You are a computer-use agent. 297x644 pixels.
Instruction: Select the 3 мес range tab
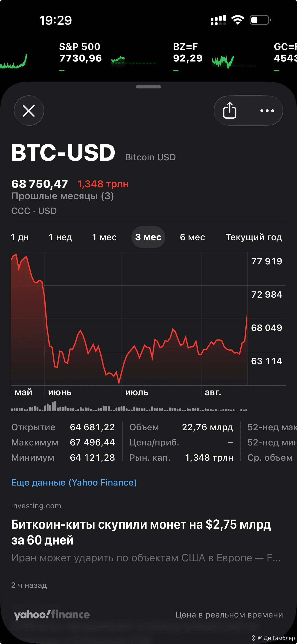tap(148, 237)
